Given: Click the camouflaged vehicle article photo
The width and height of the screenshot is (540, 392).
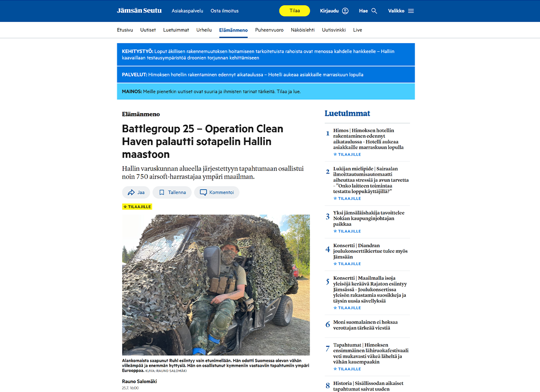Looking at the screenshot, I should [215, 284].
